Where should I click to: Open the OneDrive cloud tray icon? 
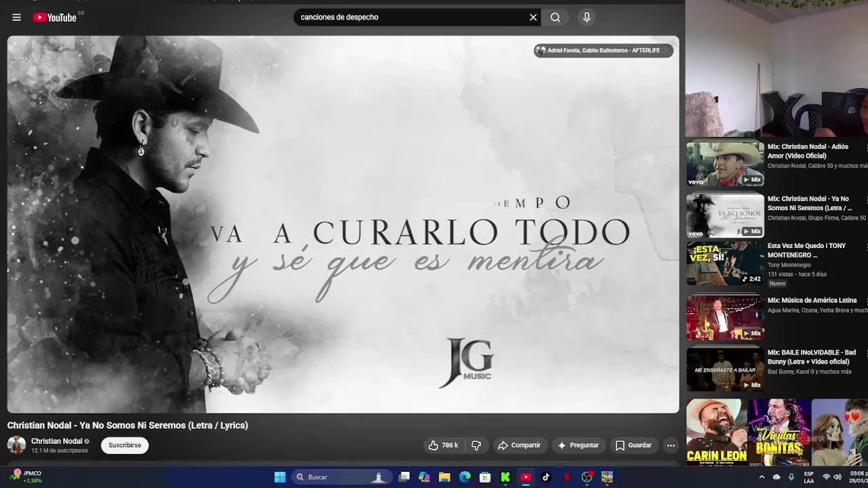point(776,477)
